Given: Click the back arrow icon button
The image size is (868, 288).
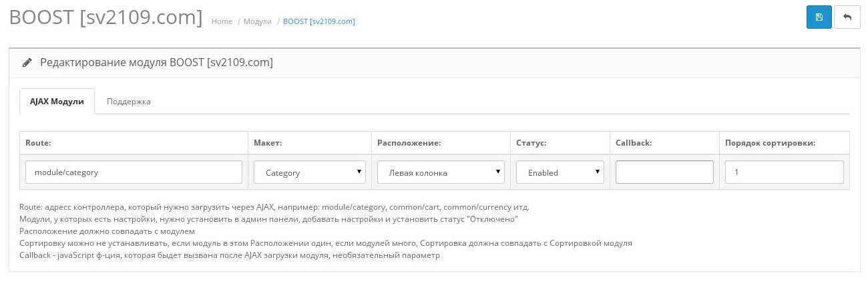Looking at the screenshot, I should pos(847,17).
